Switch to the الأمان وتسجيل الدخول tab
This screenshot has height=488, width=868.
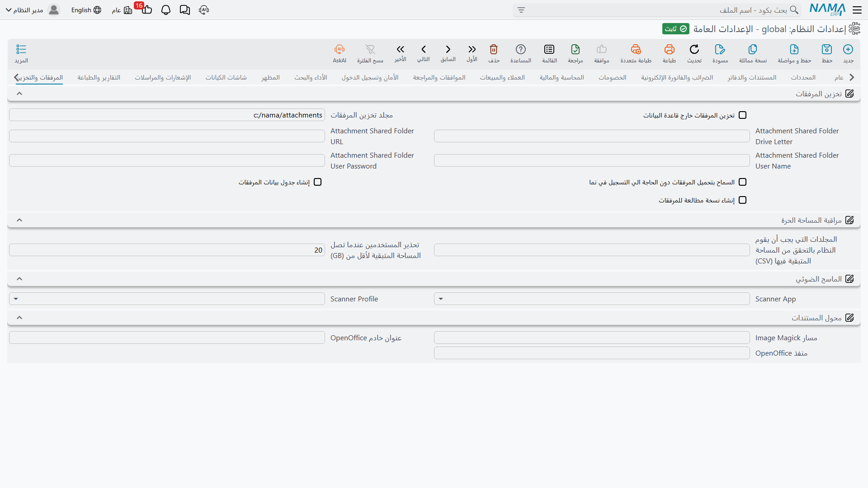click(x=370, y=78)
